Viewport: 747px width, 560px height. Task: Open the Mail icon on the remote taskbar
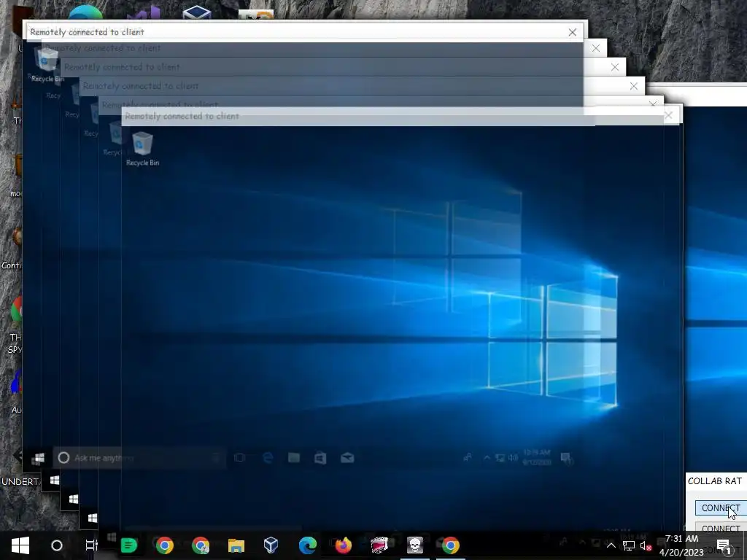347,458
